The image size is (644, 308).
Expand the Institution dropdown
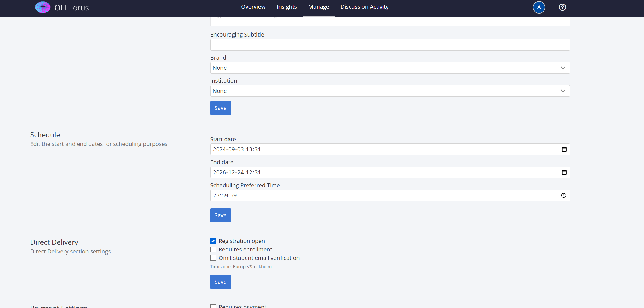[x=390, y=91]
